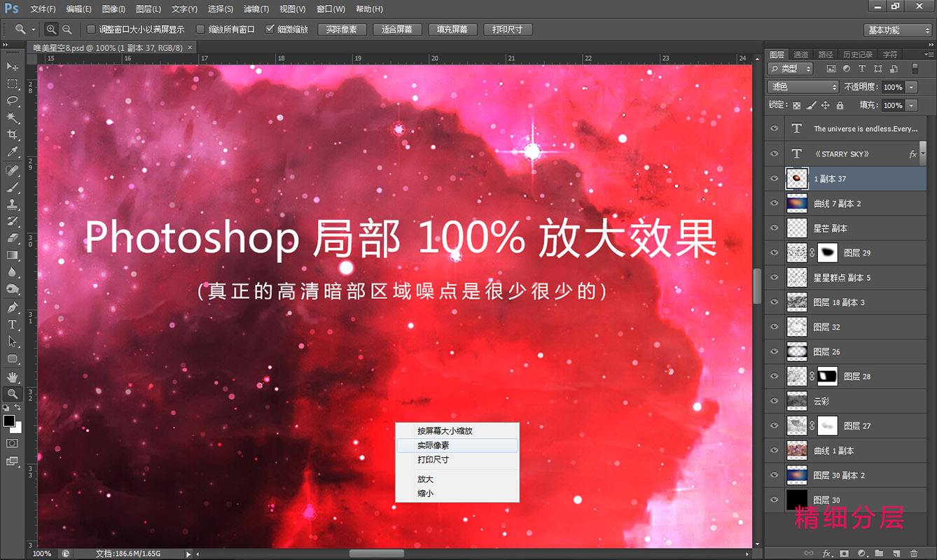
Task: Click the Delete layer trash icon
Action: click(914, 553)
